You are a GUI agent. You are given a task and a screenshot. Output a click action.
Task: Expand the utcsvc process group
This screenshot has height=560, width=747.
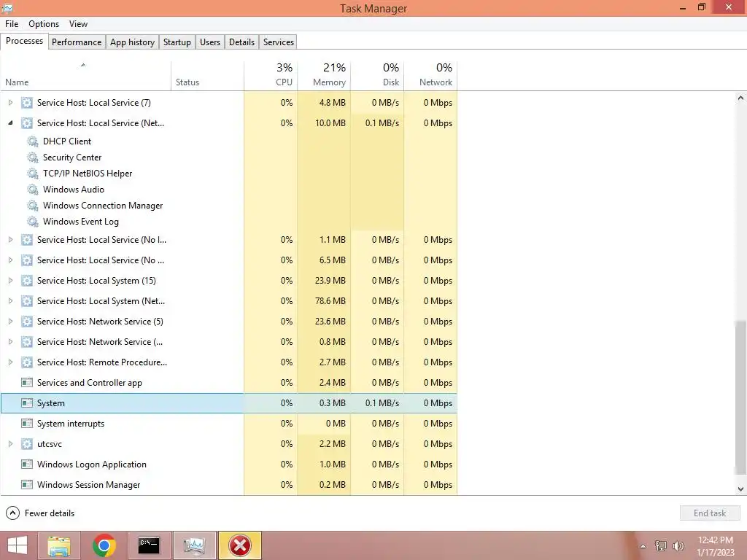pyautogui.click(x=10, y=444)
